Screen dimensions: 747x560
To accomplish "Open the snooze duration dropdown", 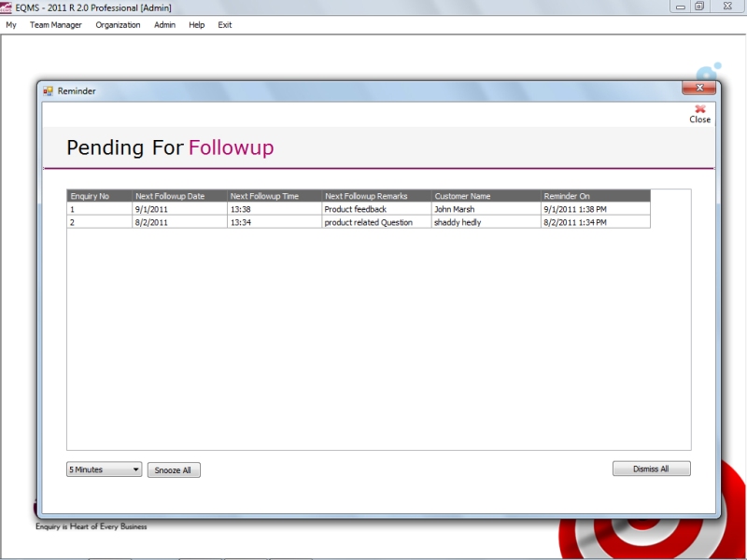I will click(105, 469).
